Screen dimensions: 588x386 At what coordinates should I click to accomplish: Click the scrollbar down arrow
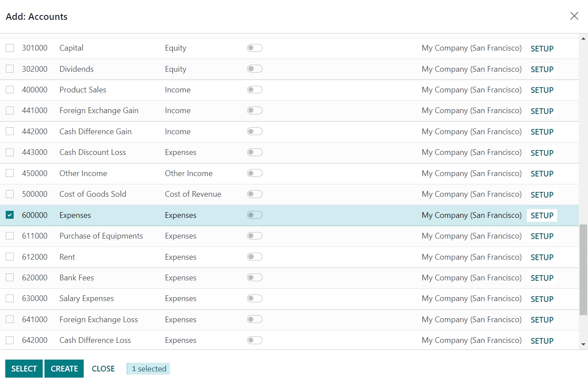pyautogui.click(x=584, y=344)
